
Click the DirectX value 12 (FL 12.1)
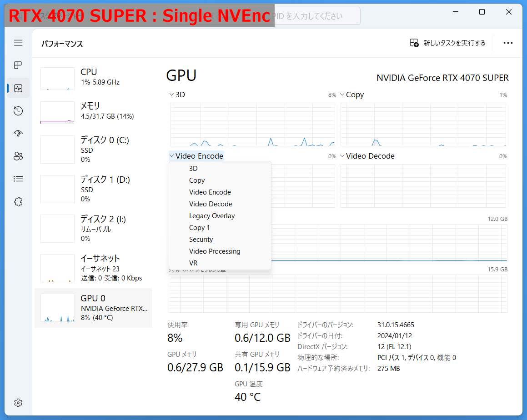[394, 347]
